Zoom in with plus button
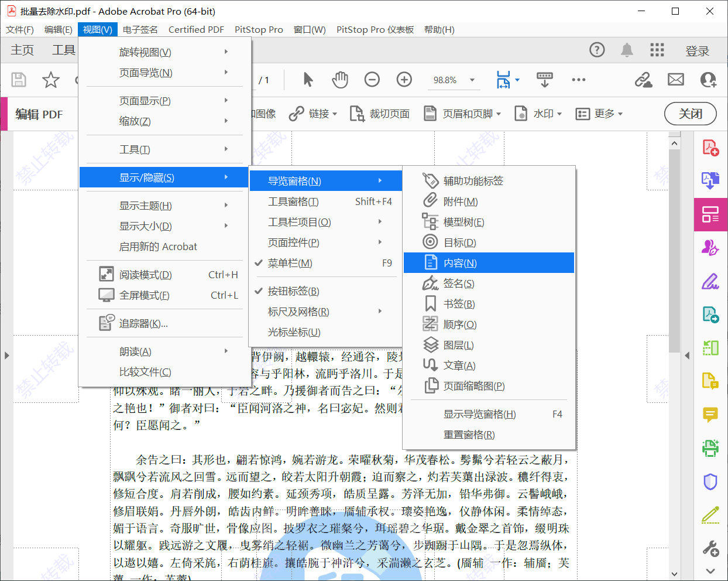728x581 pixels. click(x=404, y=80)
